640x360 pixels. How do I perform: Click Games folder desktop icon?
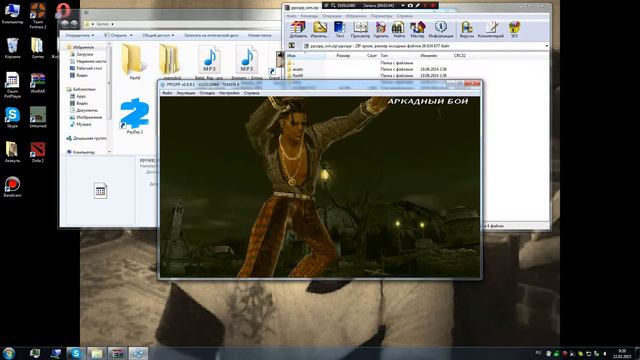pyautogui.click(x=38, y=48)
